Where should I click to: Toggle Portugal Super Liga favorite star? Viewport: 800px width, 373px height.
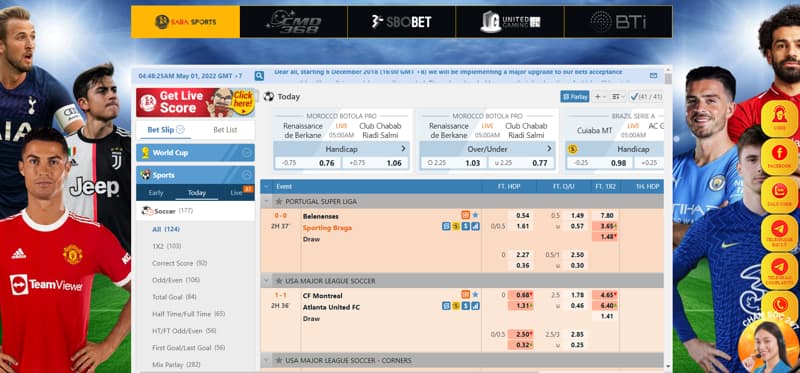point(279,202)
